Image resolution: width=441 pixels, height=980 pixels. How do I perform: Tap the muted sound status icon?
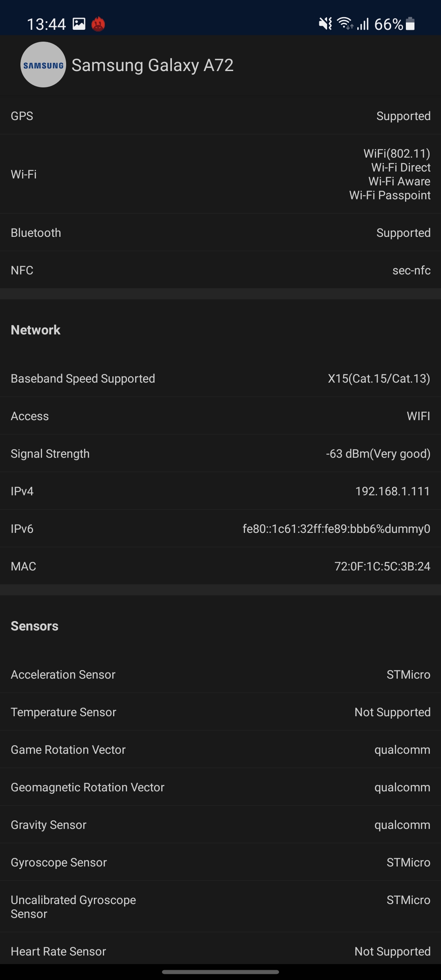[x=325, y=24]
